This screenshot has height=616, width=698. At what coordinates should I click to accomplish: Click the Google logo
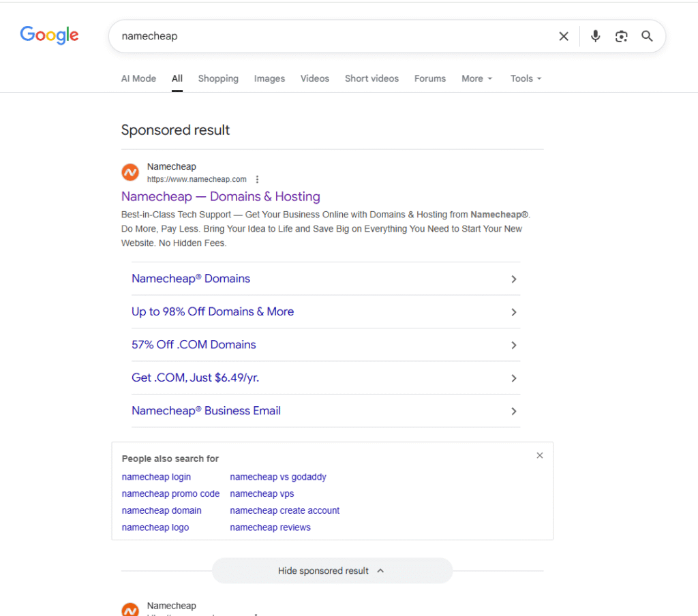(49, 35)
